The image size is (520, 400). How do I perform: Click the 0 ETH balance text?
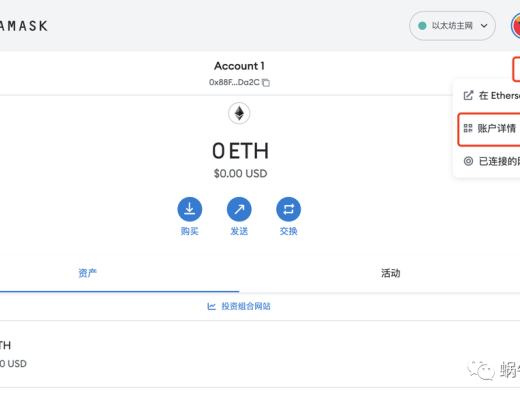pos(240,151)
